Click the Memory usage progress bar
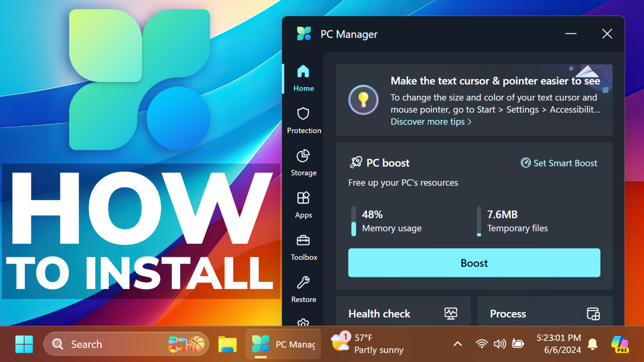The height and width of the screenshot is (362, 644). 353,221
